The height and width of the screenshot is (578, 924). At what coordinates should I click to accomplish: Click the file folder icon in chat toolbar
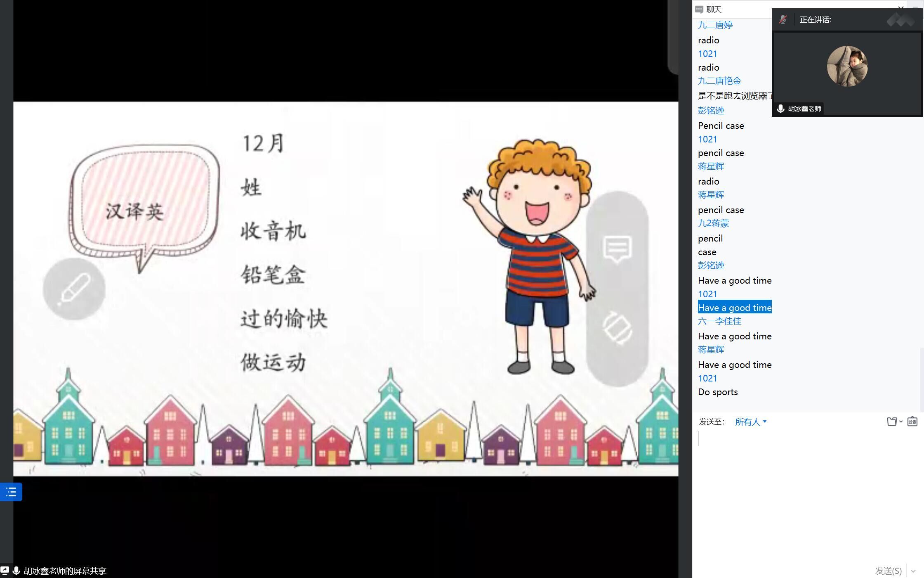892,422
